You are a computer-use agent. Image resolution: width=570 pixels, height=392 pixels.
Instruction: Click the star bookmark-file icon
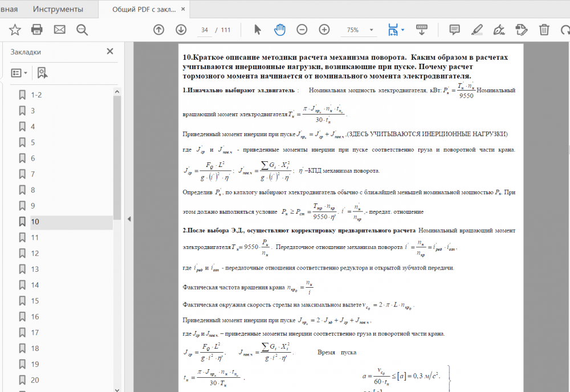(x=15, y=30)
